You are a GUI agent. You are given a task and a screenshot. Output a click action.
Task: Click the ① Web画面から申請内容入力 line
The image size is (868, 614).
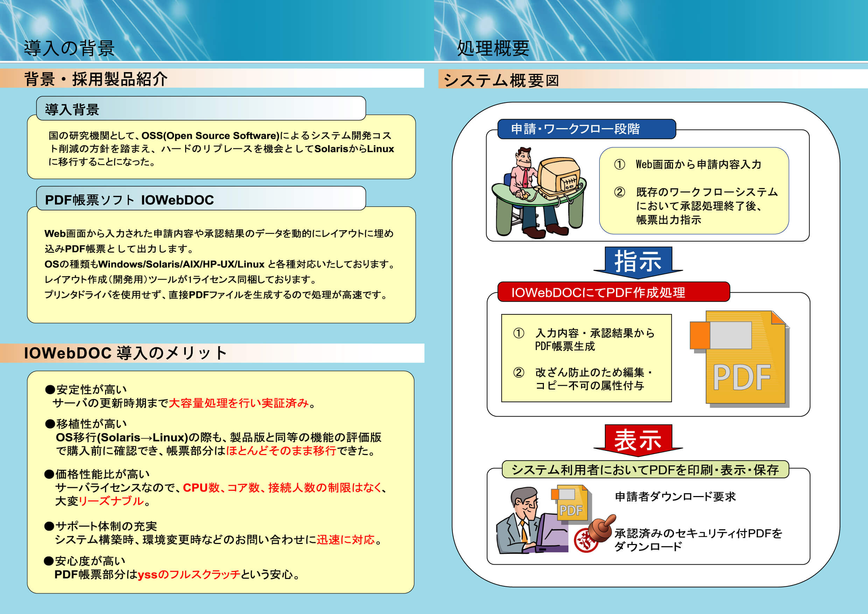(x=687, y=165)
